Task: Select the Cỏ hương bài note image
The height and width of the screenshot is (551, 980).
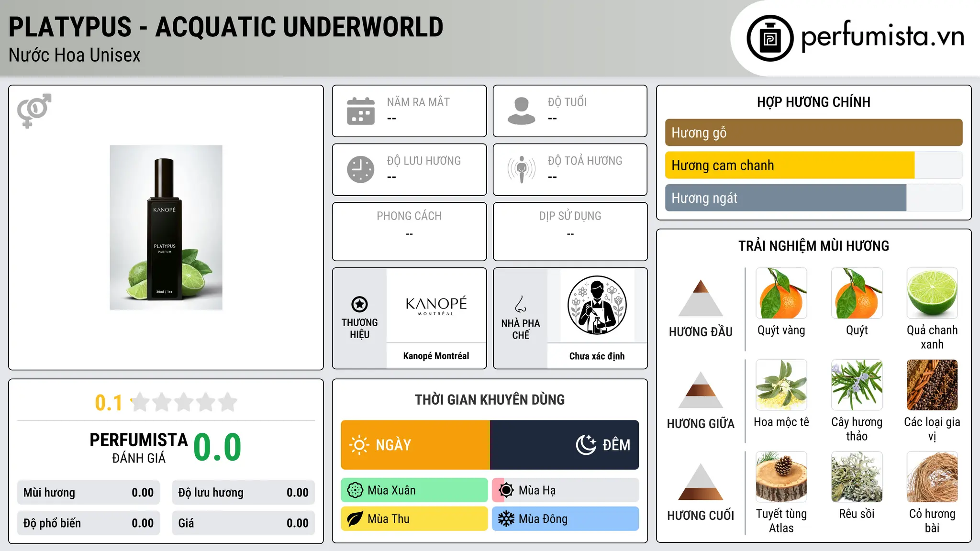Action: coord(932,477)
